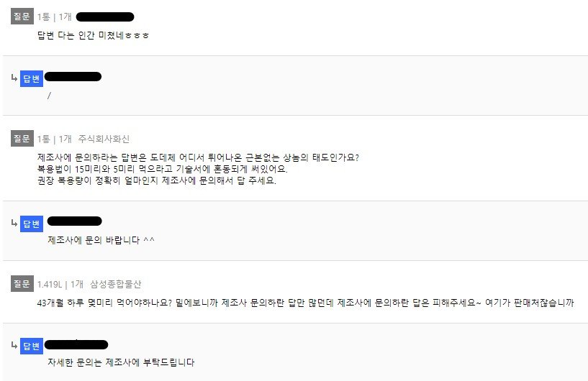Click answer text '자세한 문의는 제조사에 부탁드립니다'
This screenshot has width=588, height=381.
(x=121, y=362)
